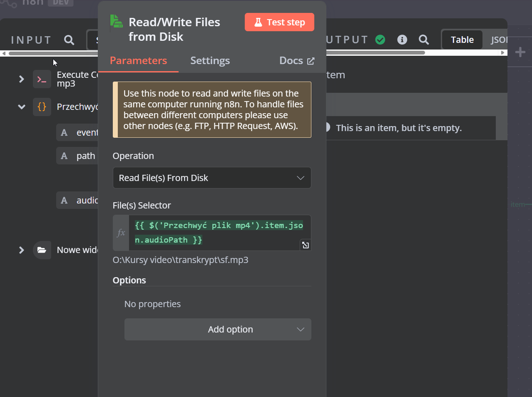532x397 pixels.
Task: Click the input panel search icon
Action: coord(69,40)
